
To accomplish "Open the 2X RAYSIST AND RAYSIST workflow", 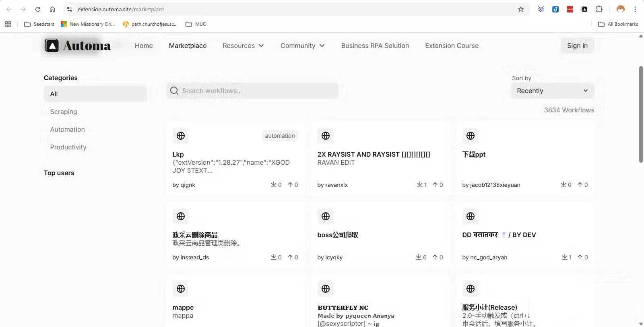I will [374, 154].
